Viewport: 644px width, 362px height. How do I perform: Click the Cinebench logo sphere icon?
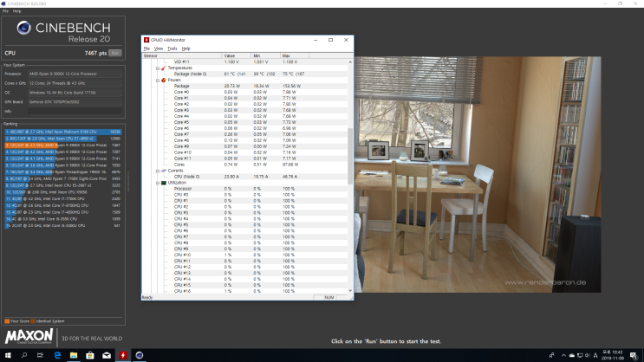(19, 31)
